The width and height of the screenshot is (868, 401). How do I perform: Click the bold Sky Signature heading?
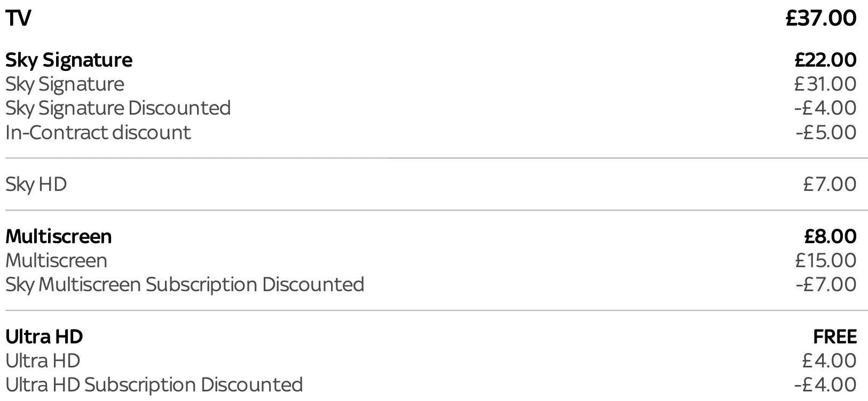point(69,60)
